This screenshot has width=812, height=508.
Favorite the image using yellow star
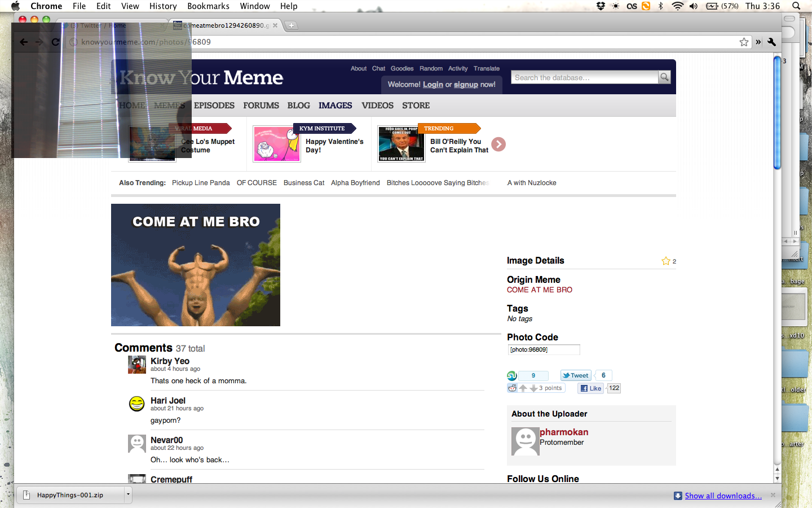tap(666, 261)
